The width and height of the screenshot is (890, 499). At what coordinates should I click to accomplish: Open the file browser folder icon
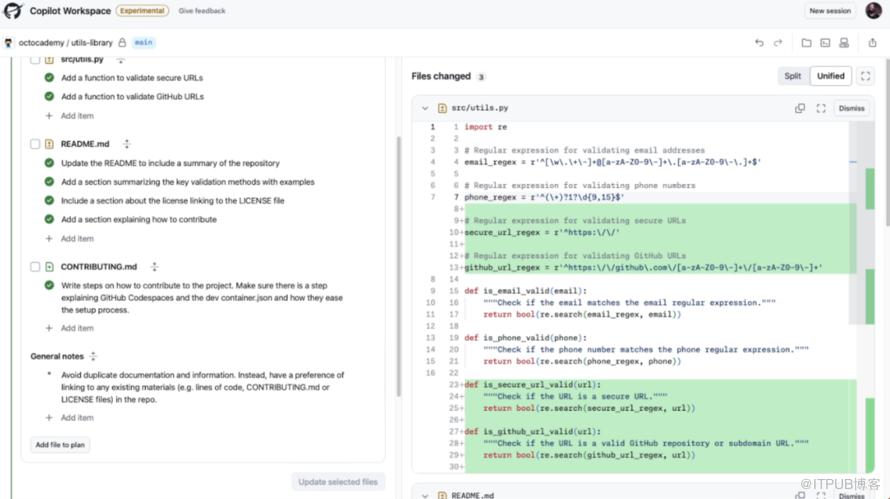806,43
